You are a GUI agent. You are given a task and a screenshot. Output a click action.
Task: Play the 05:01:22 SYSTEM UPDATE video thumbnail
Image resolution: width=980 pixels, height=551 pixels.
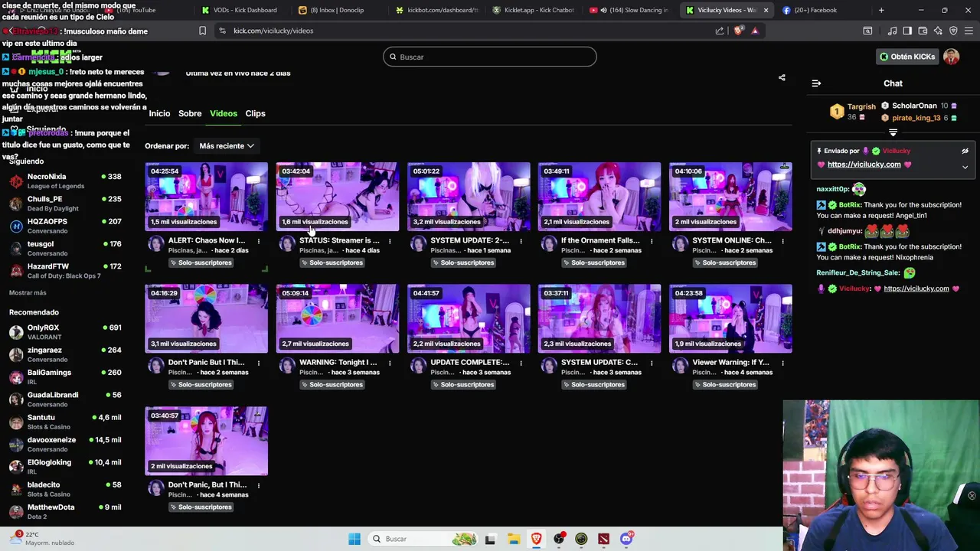tap(469, 197)
